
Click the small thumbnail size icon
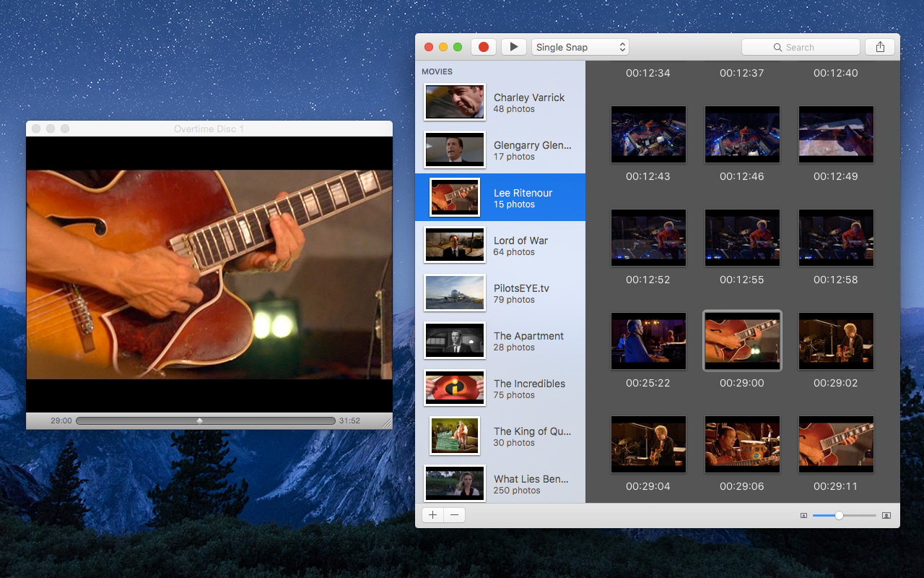coord(803,516)
